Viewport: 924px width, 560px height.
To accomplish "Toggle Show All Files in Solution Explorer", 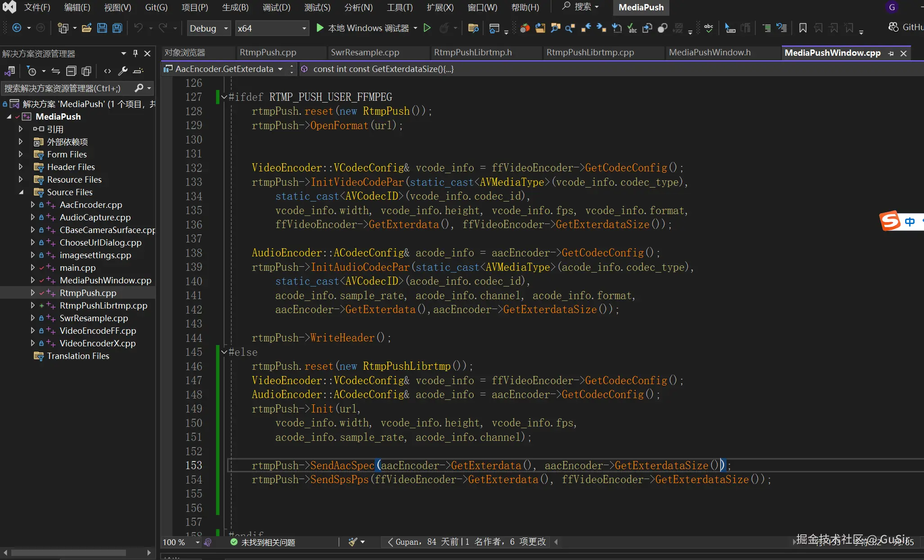I will [86, 71].
